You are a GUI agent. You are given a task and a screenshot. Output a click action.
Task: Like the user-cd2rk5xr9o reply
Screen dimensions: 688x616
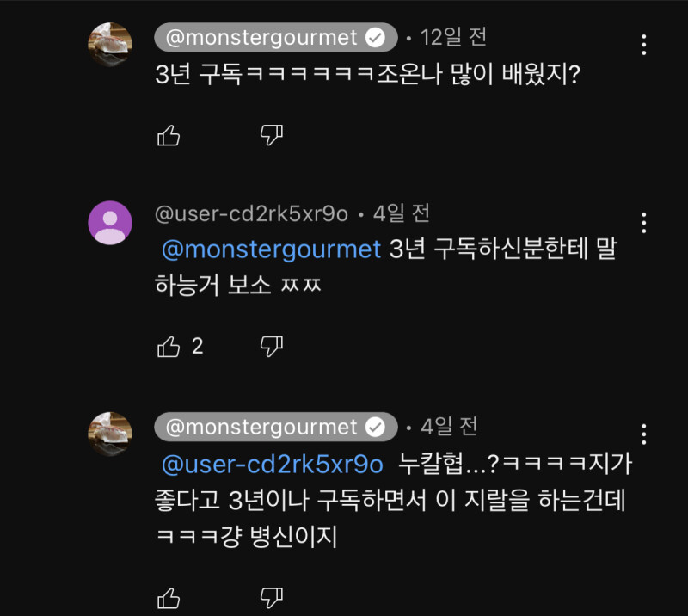tap(169, 347)
